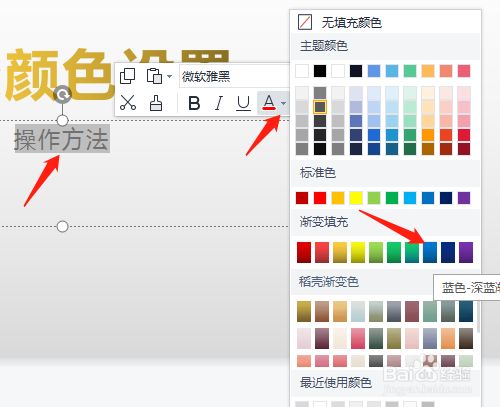Click the Paste icon in mini toolbar
Screen dimensions: 500x407
[154, 76]
